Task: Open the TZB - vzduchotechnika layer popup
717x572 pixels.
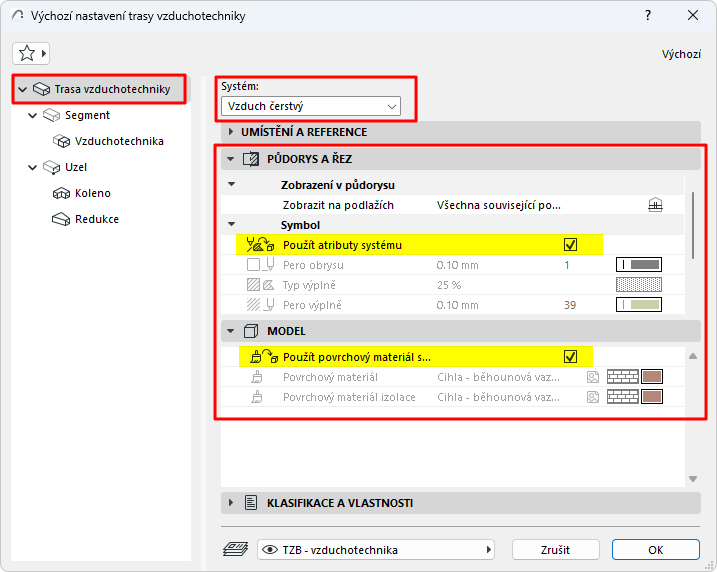Action: click(376, 550)
